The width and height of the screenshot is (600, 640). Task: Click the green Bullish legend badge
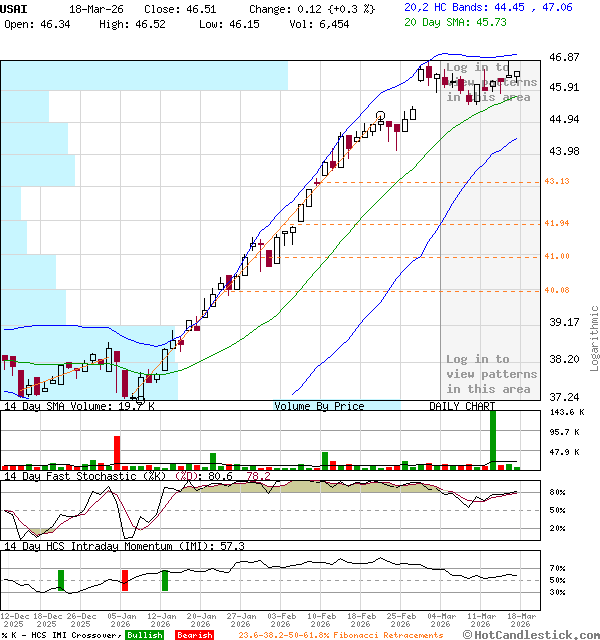[x=144, y=635]
